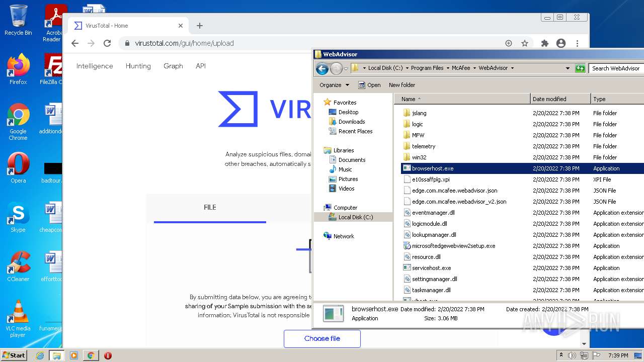Select e10ssaffplg.xpi file
The image size is (644, 362).
[x=431, y=179]
